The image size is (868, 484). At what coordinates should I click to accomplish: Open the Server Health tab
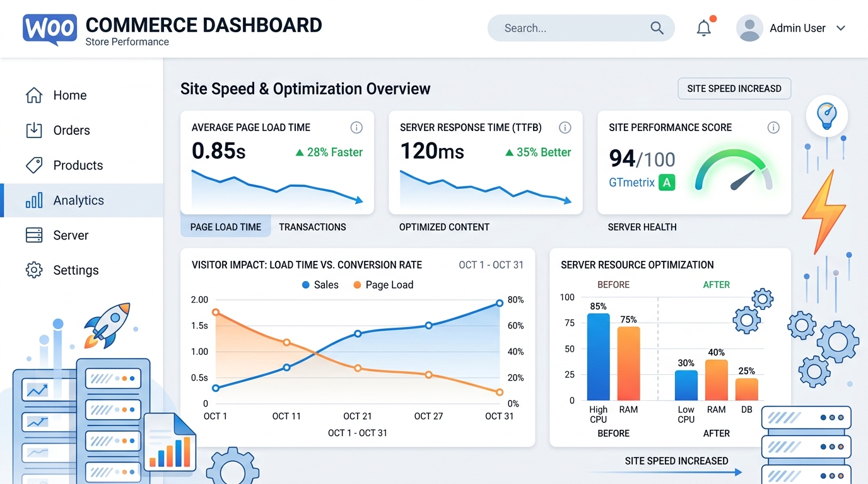(x=642, y=227)
